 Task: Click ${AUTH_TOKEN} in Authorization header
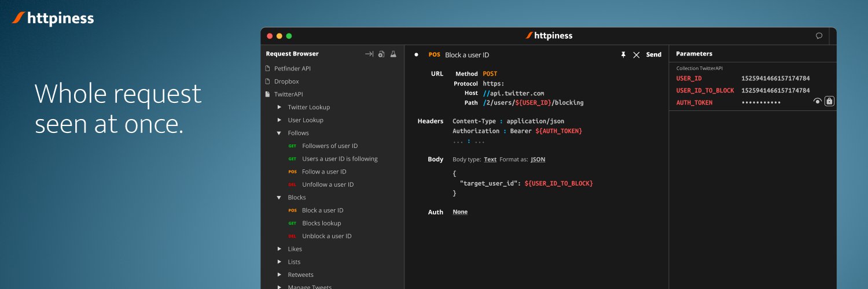tap(558, 131)
